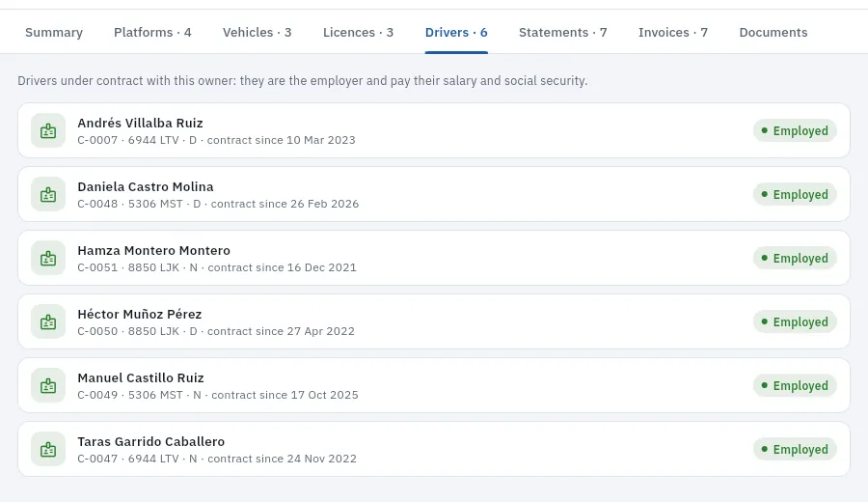Viewport: 868px width, 502px height.
Task: Click the 'Drivers under contract with this owner' description
Action: 302,81
